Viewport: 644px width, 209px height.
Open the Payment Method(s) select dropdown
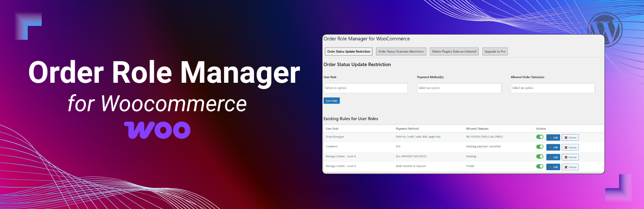pyautogui.click(x=459, y=88)
